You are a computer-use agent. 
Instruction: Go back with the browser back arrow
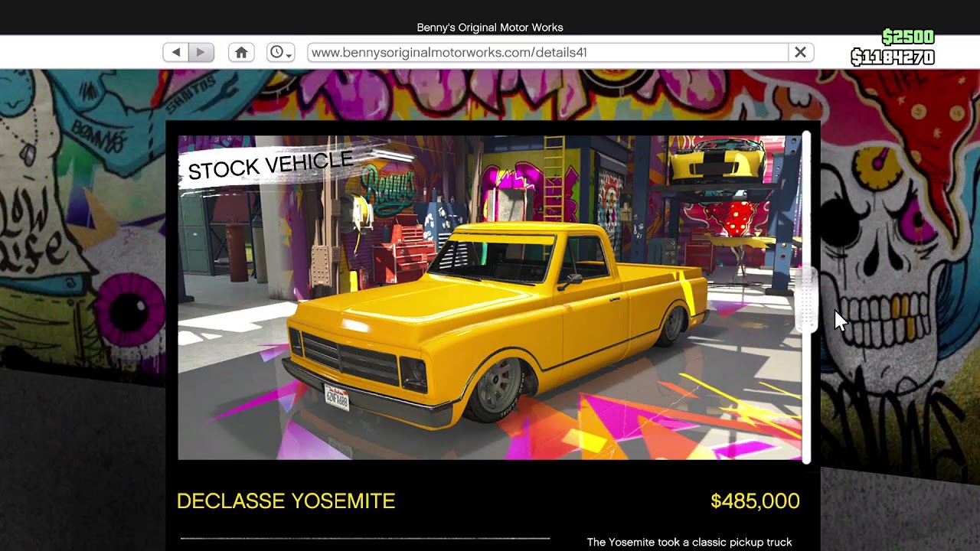(176, 52)
